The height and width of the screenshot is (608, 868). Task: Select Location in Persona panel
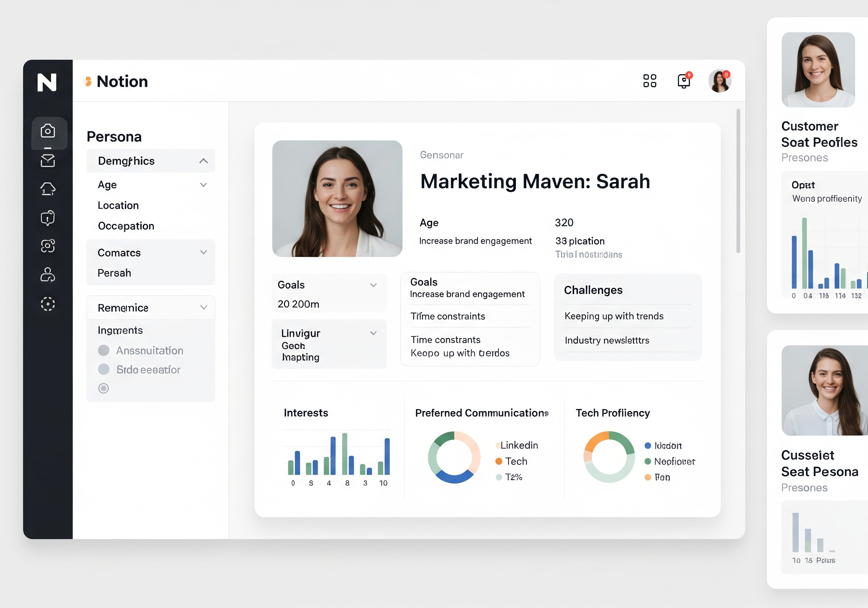click(x=118, y=206)
